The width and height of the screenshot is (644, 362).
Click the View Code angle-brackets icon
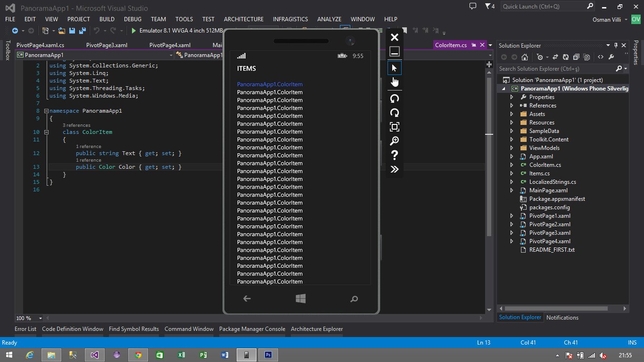point(601,57)
